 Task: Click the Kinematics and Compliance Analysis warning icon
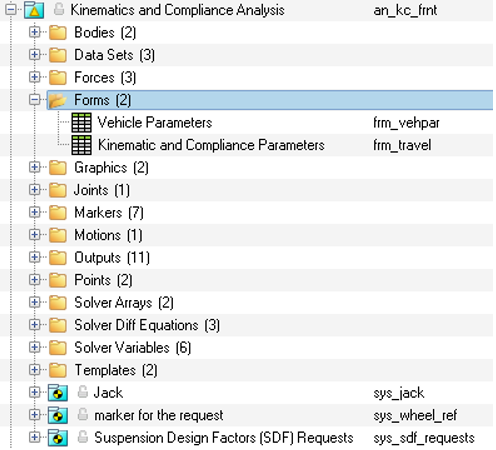click(x=34, y=10)
